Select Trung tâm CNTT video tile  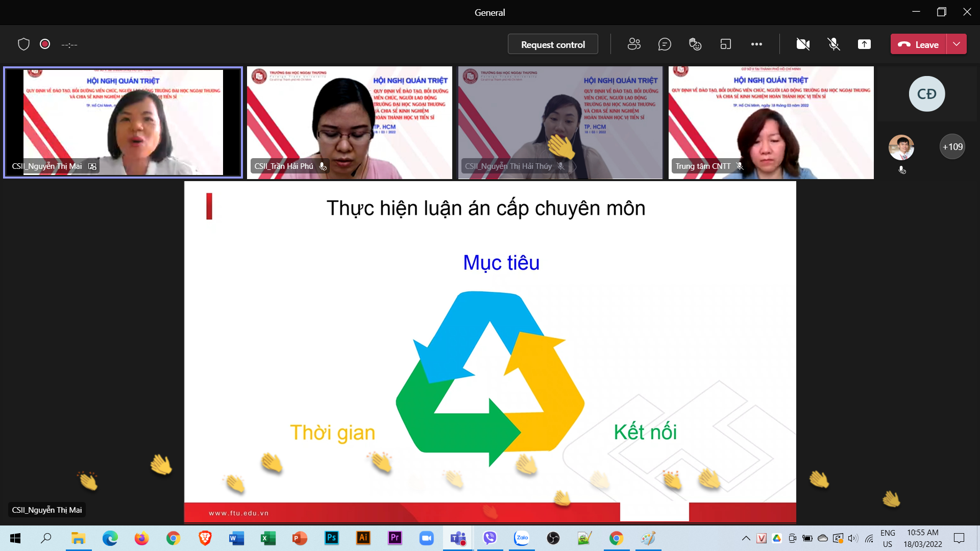771,122
